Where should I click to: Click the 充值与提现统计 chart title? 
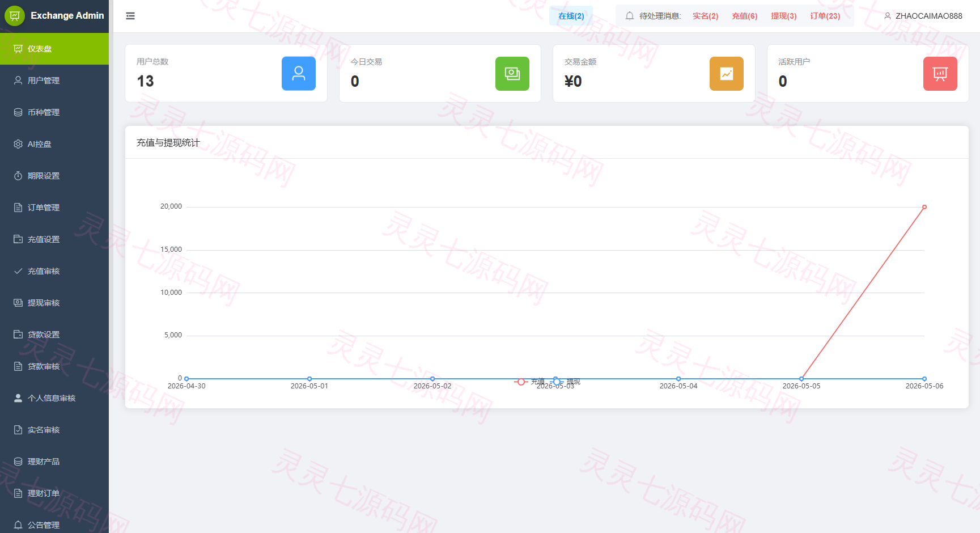point(168,143)
